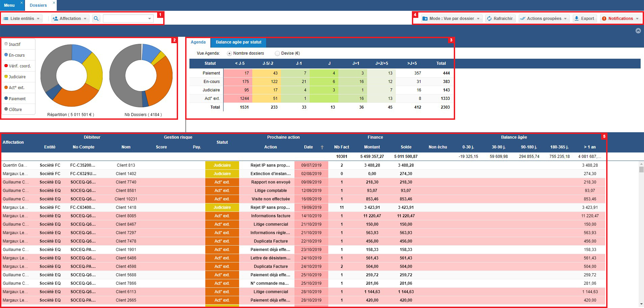This screenshot has width=644, height=308.
Task: Select the Devise (€) radio button
Action: click(277, 53)
